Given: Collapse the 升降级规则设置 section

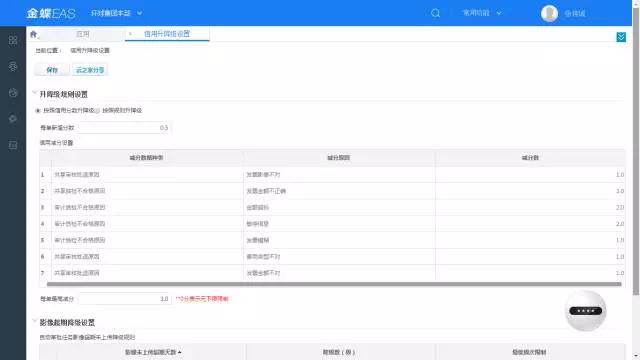Looking at the screenshot, I should pyautogui.click(x=35, y=93).
